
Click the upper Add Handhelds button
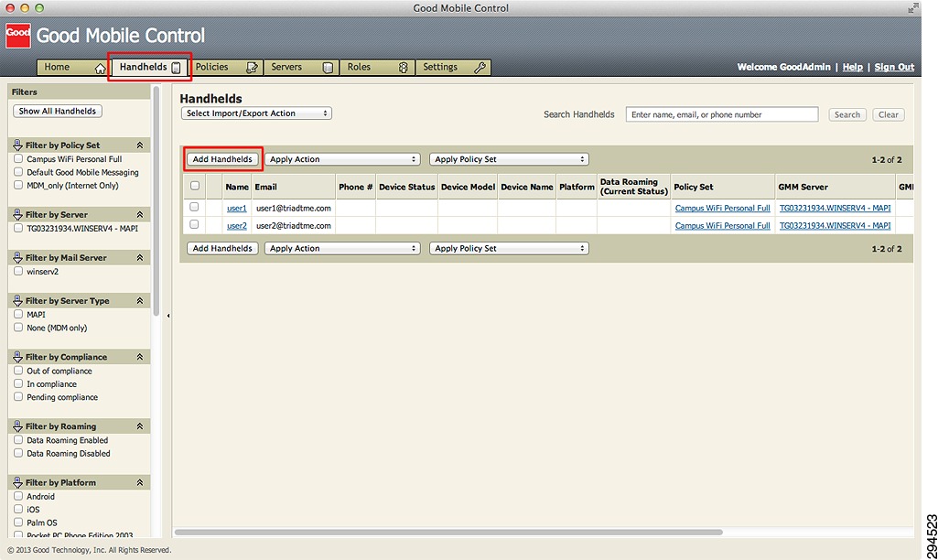point(222,160)
